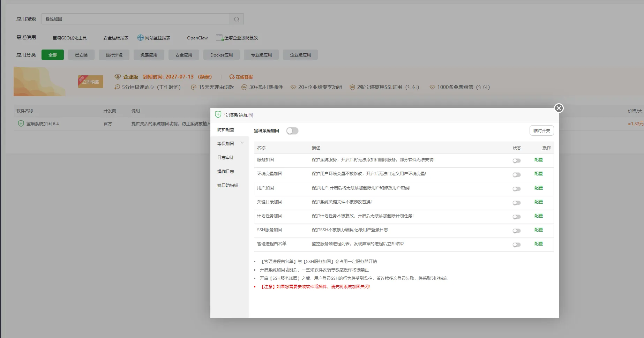Toggle 服务加固 status switch
644x338 pixels.
(x=517, y=160)
